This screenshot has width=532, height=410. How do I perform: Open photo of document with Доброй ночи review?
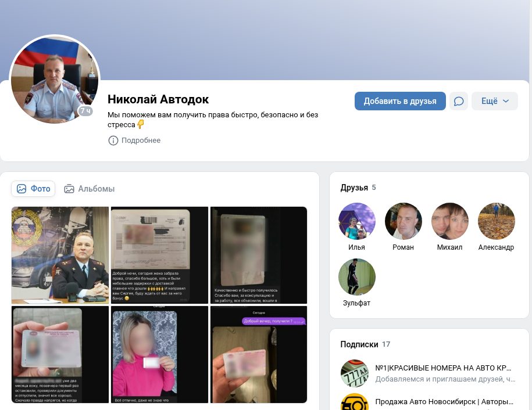click(159, 255)
